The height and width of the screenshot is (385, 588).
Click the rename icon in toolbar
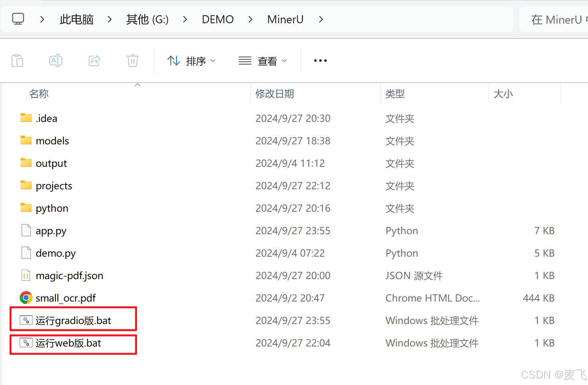coord(56,61)
